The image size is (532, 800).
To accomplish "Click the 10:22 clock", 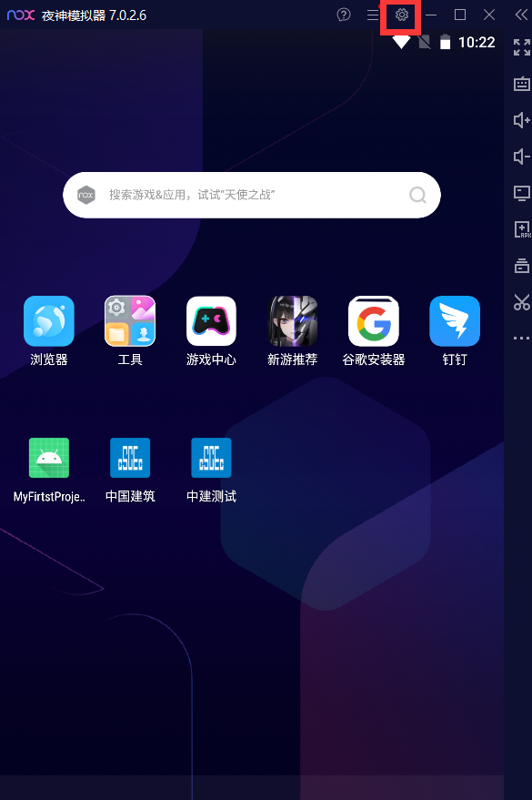I will tap(477, 43).
